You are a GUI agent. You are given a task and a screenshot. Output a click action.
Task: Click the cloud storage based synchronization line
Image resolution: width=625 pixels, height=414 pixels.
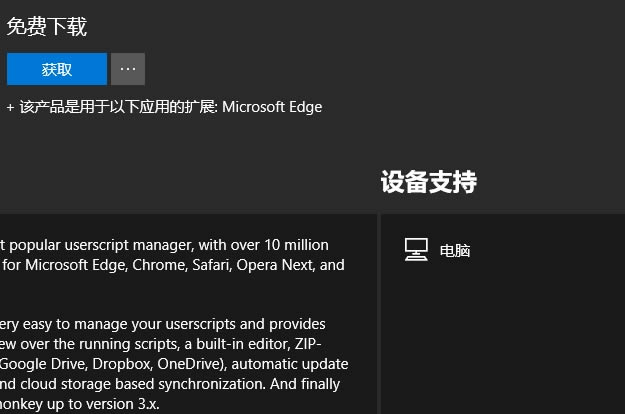(170, 384)
